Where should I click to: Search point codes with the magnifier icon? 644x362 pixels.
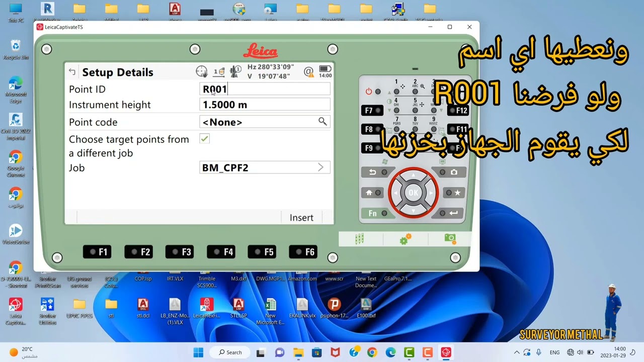[323, 122]
